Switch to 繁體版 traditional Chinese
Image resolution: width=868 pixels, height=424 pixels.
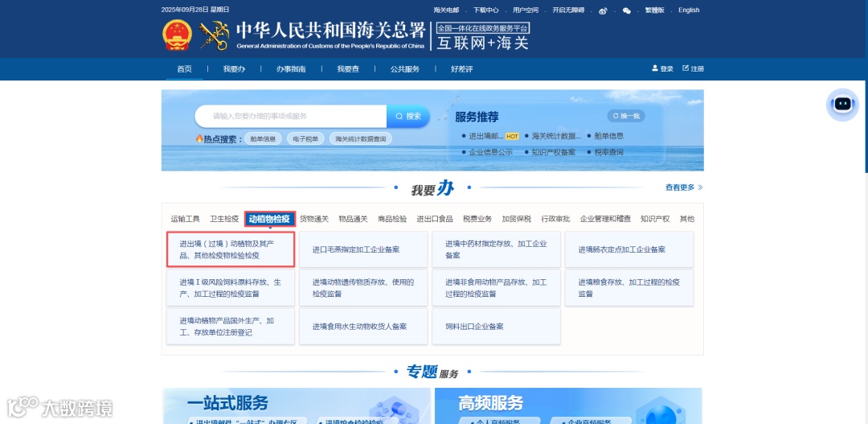pyautogui.click(x=655, y=10)
